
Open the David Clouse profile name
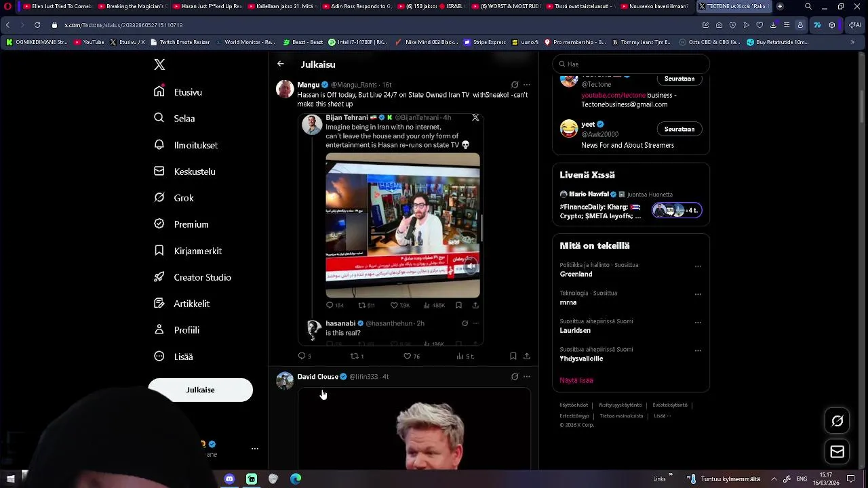pos(317,377)
